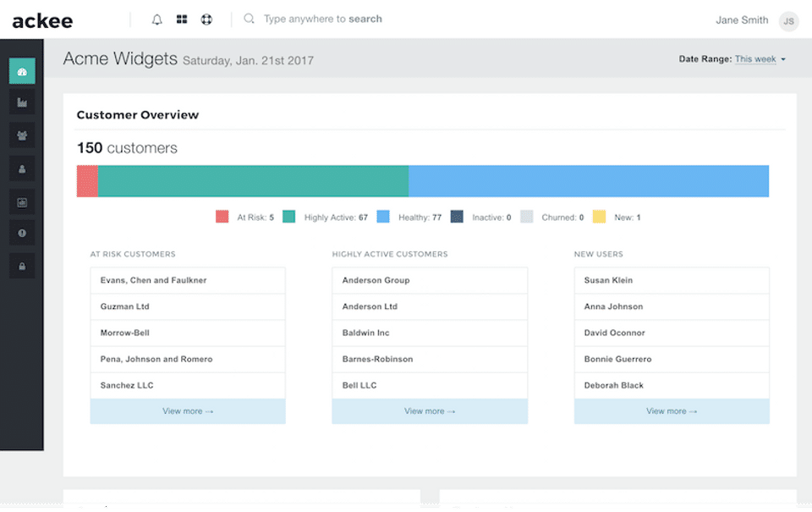Image resolution: width=812 pixels, height=512 pixels.
Task: Open Anderson Ltd customer
Action: (430, 307)
